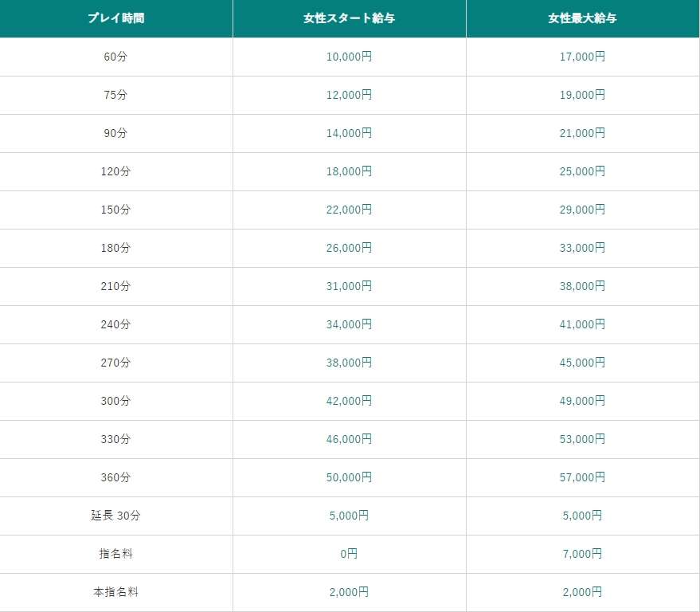This screenshot has height=612, width=700.
Task: Click the 31,000円 start salary cell
Action: pyautogui.click(x=349, y=286)
